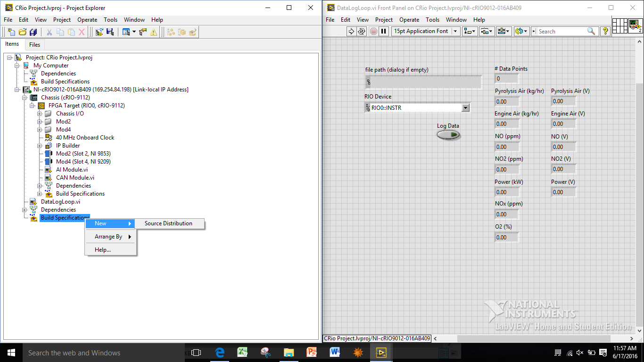Click Build All boxes icon in toolbar

(x=171, y=32)
